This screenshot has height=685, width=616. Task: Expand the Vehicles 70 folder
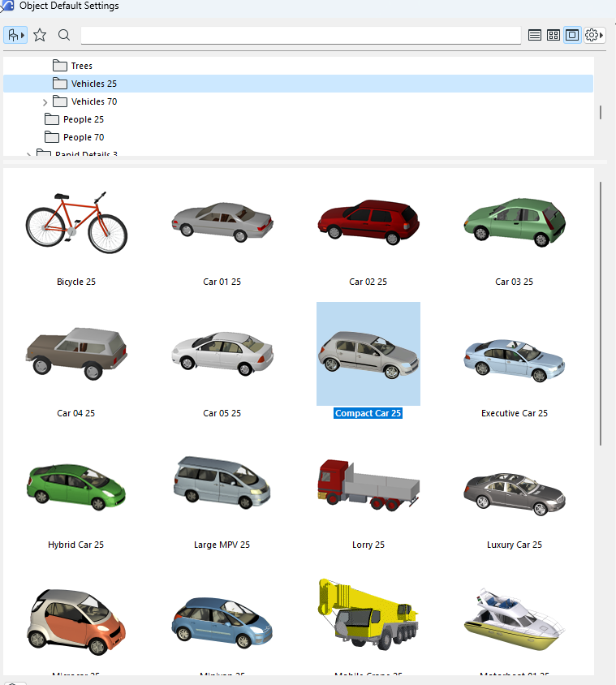[x=45, y=102]
